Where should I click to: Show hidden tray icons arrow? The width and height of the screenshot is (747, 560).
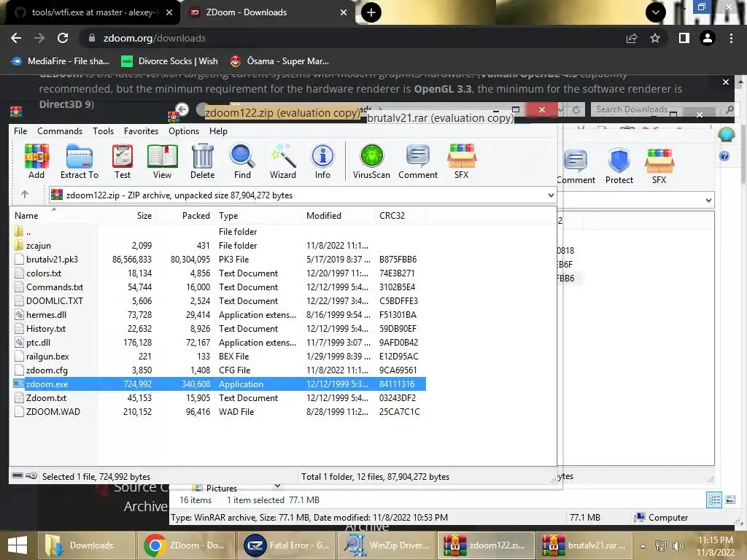(x=643, y=546)
